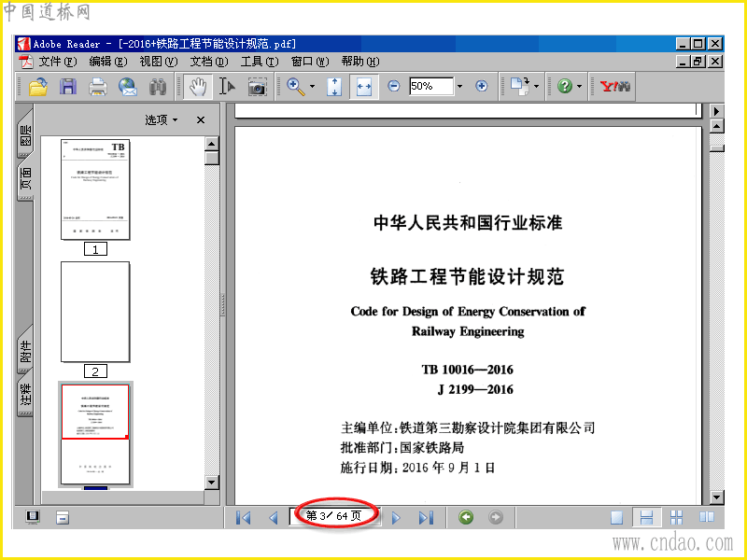Click the full screen monitor icon at bottom left
This screenshot has width=747, height=560.
(x=33, y=517)
